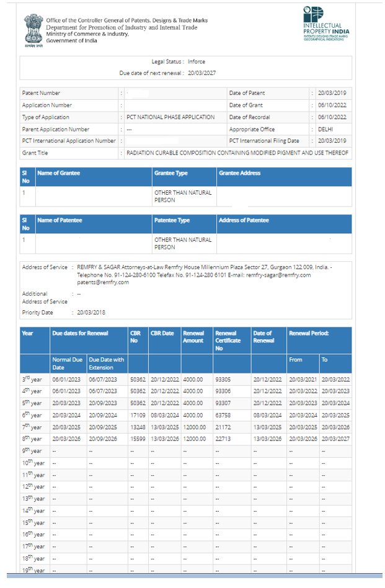Click CBR number 17109 in 6th year row

click(138, 416)
